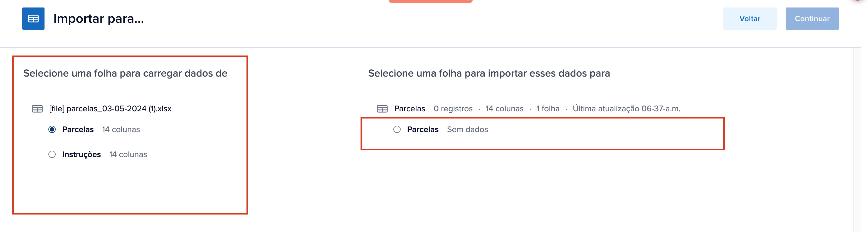Click the table icon beside the xlsx file name
This screenshot has width=868, height=232.
click(x=37, y=109)
